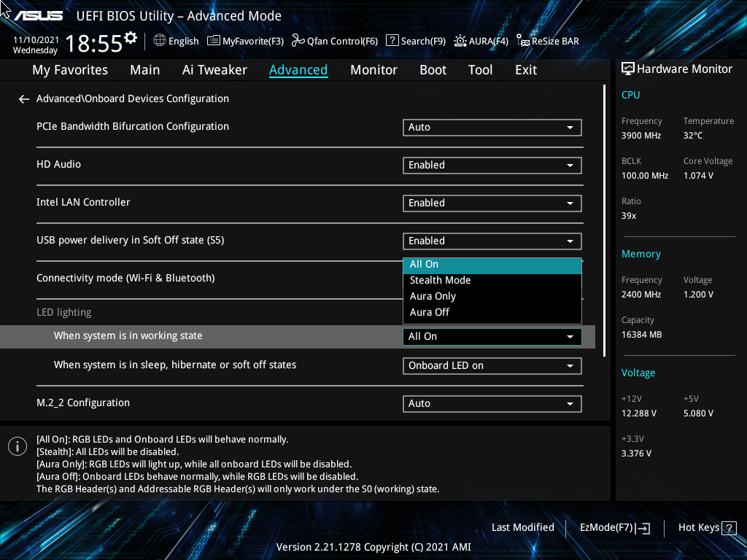Screen dimensions: 747x560
Task: Click the ASUS logo
Action: 38,16
